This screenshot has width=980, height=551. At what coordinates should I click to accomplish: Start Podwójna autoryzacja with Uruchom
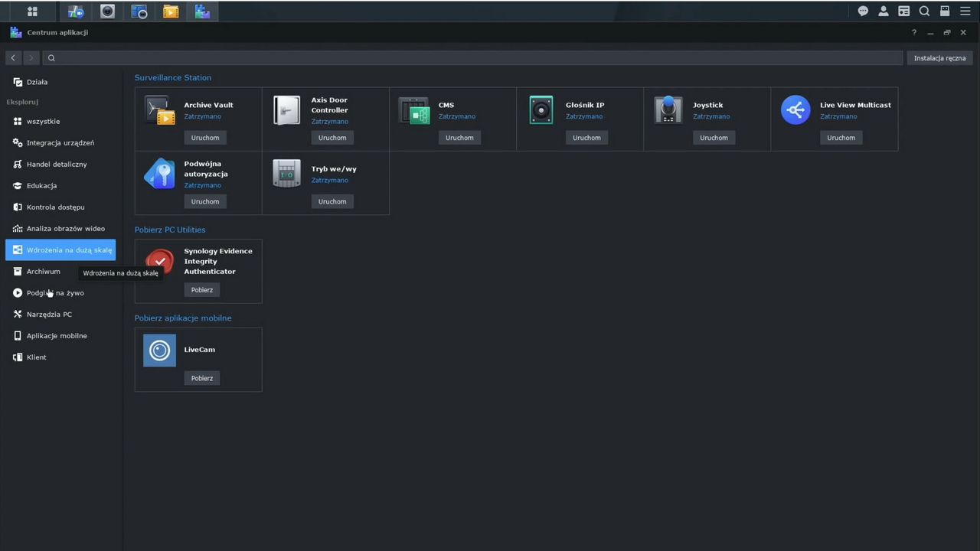[x=205, y=201]
